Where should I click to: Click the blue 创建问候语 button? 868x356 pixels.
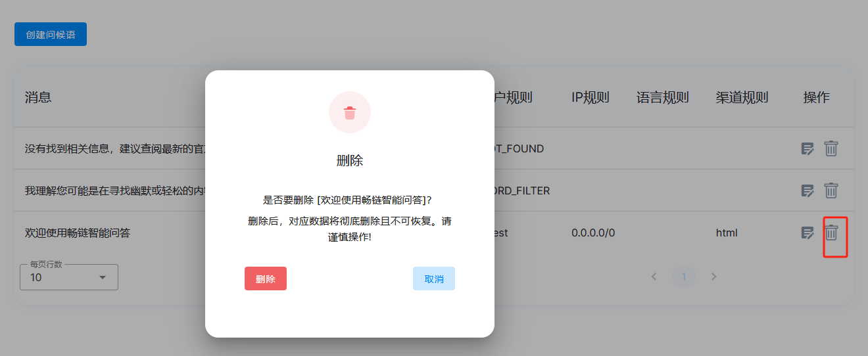pyautogui.click(x=51, y=35)
